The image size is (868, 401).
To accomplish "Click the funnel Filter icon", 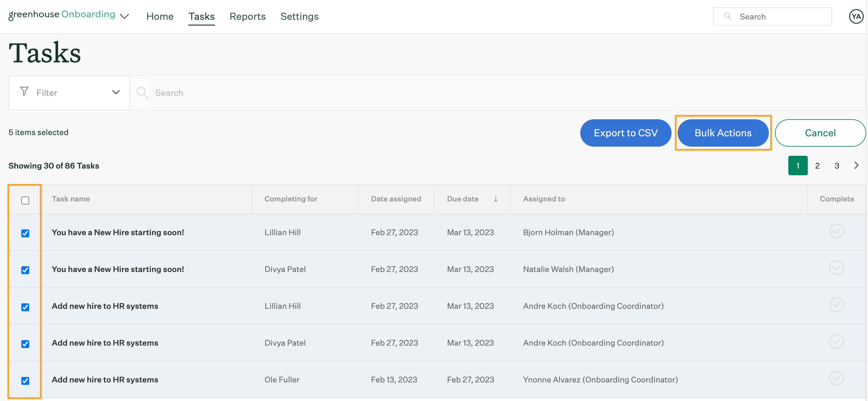I will point(24,92).
